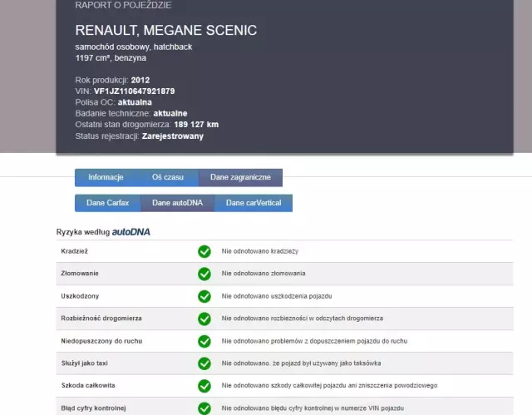The width and height of the screenshot is (532, 415).
Task: Click the text about błędu cyfry kontrolnej VIN
Action: pyautogui.click(x=313, y=408)
